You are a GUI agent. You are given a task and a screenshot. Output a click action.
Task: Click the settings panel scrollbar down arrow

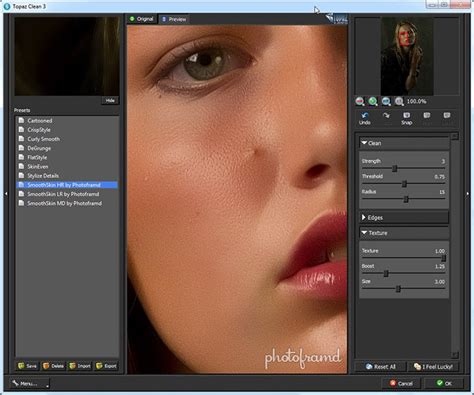coord(455,355)
